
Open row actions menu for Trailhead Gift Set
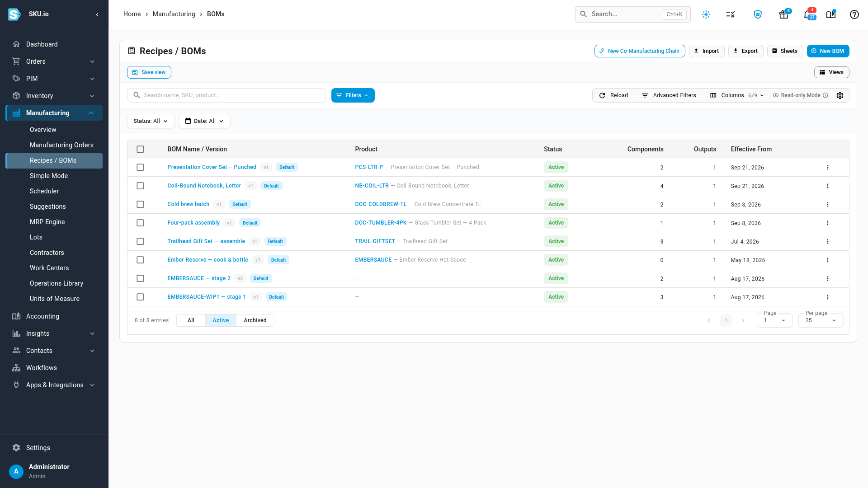[x=828, y=241]
